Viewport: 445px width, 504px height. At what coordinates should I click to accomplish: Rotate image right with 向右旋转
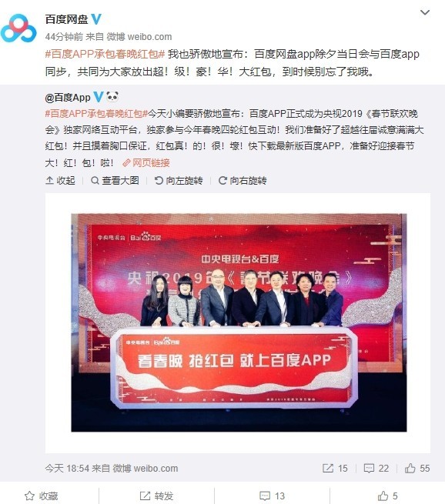243,181
